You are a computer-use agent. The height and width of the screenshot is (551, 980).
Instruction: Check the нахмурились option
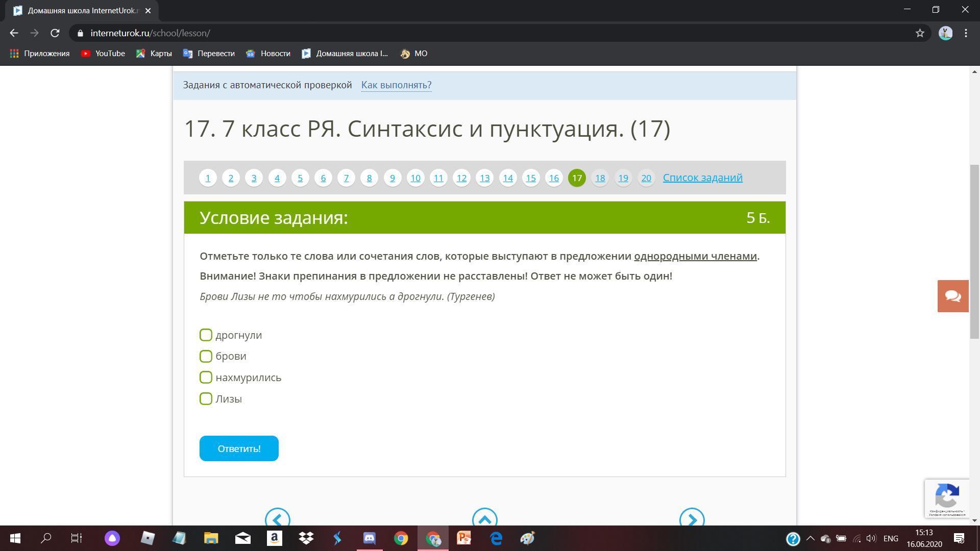point(206,378)
